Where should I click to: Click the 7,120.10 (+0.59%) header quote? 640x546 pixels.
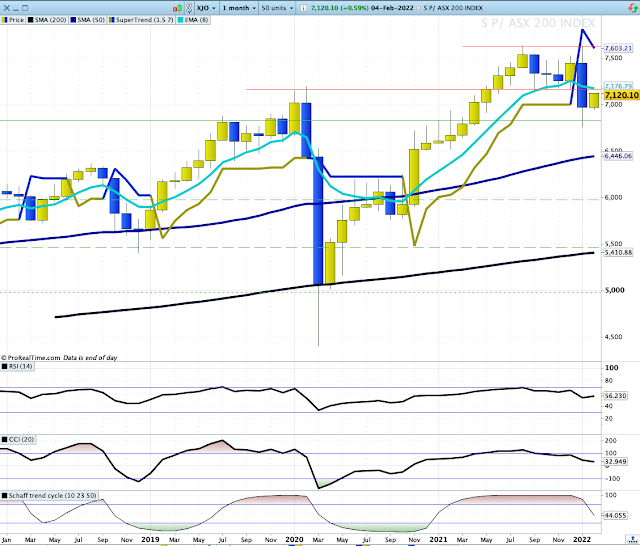pyautogui.click(x=340, y=8)
